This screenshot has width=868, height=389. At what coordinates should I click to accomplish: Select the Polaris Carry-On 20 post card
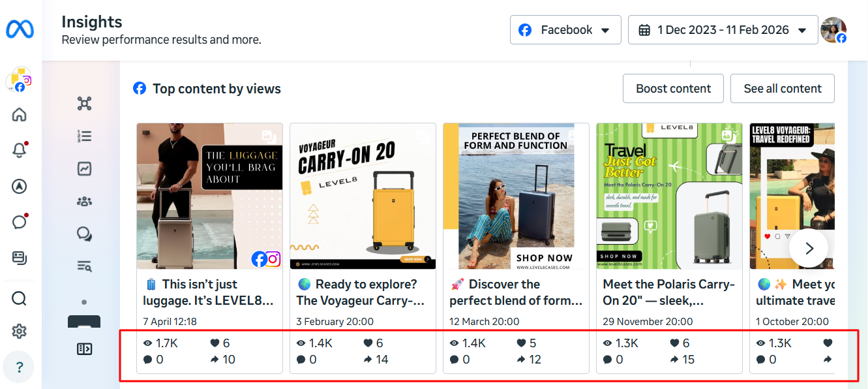pos(669,248)
